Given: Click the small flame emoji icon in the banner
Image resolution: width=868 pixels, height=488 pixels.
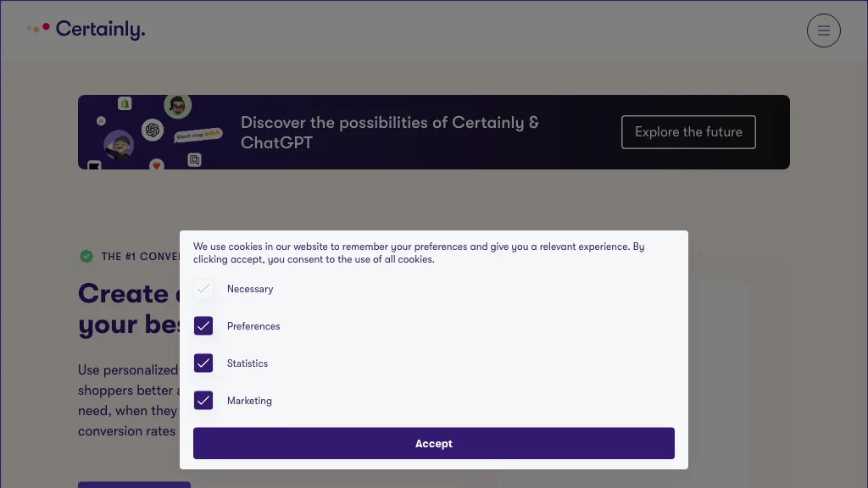Looking at the screenshot, I should tap(101, 121).
